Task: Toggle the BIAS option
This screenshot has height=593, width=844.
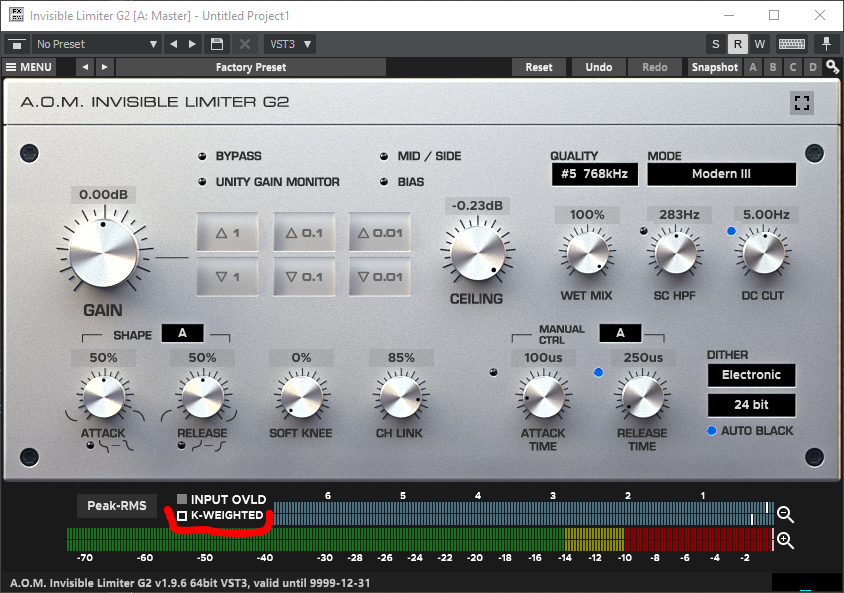Action: coord(384,182)
